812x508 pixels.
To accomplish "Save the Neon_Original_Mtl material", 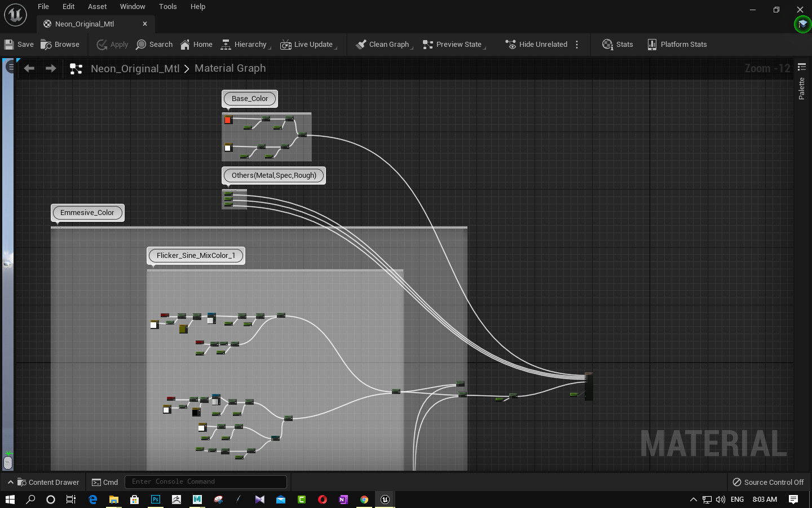I will [19, 45].
